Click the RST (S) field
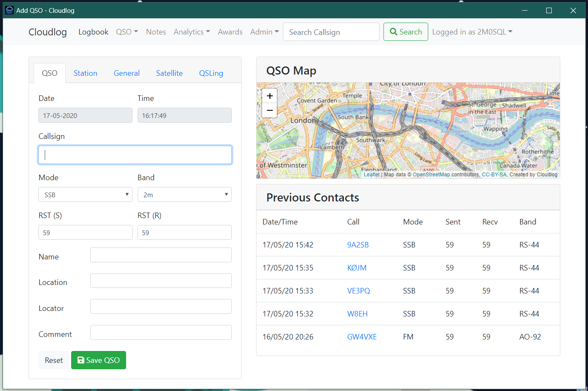Image resolution: width=588 pixels, height=391 pixels. click(x=85, y=233)
